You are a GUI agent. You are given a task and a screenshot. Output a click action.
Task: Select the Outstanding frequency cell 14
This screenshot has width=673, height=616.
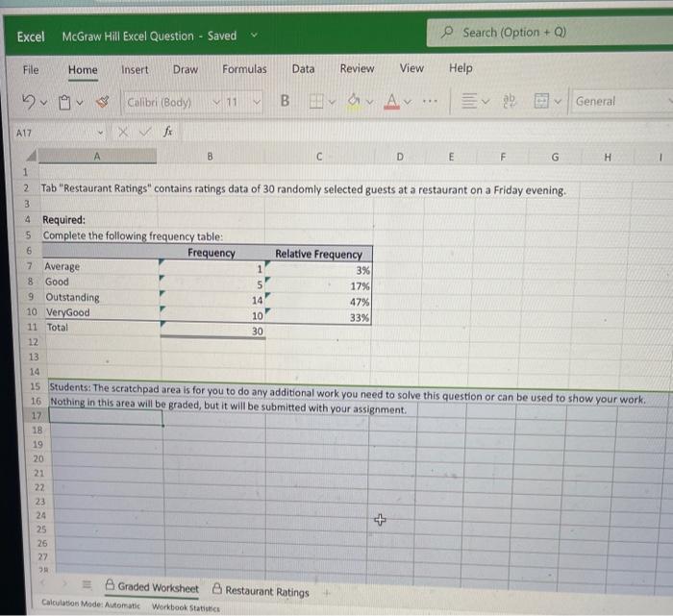(x=212, y=300)
